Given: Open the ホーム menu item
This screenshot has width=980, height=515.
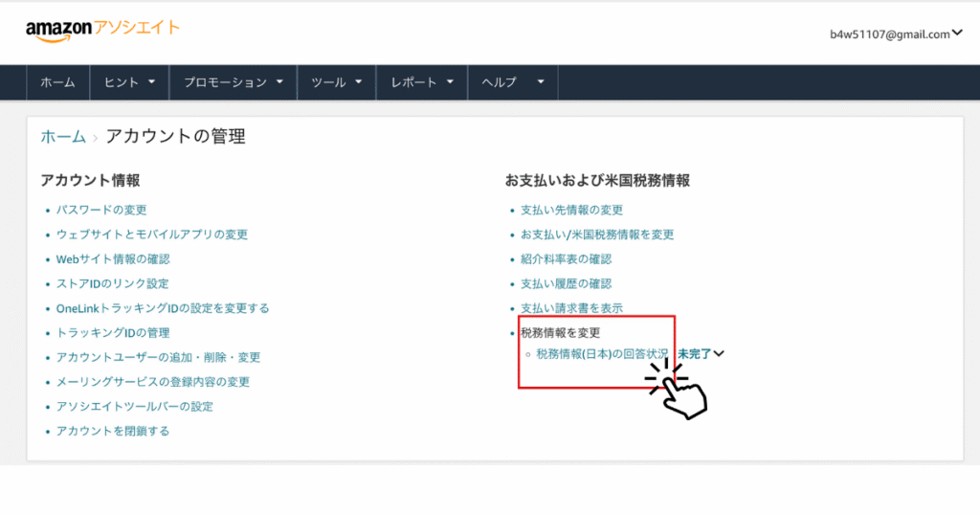Looking at the screenshot, I should 57,83.
